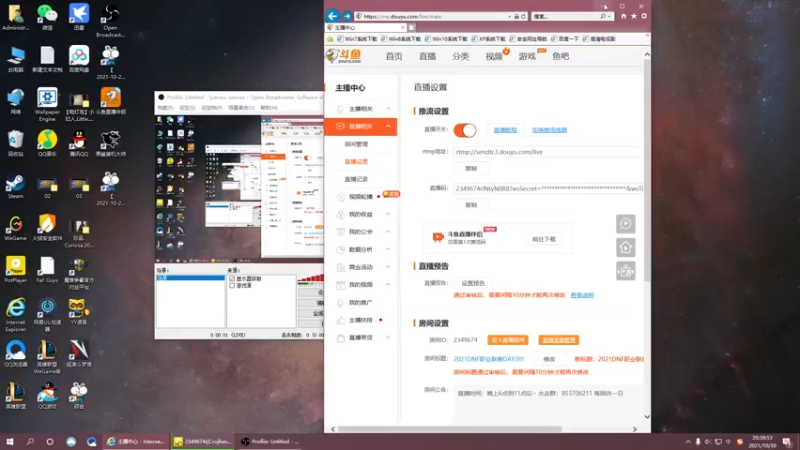Open 分类 in Douyu top navigation
The width and height of the screenshot is (800, 450).
pyautogui.click(x=460, y=56)
